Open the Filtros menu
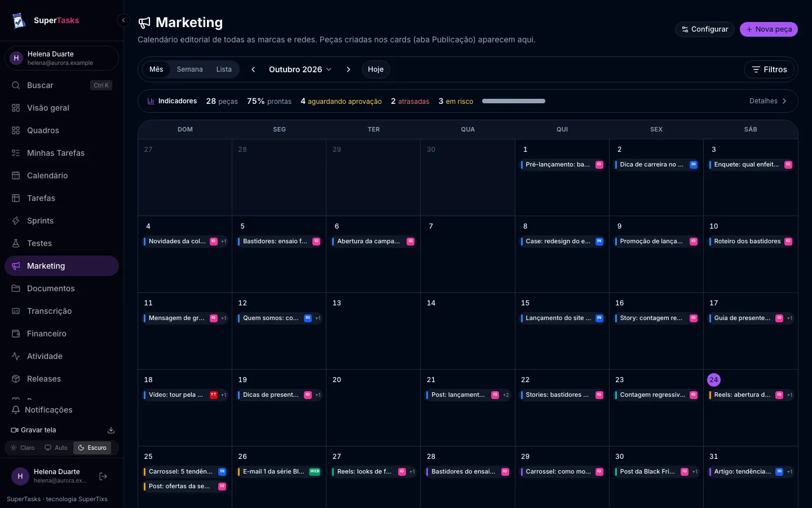This screenshot has width=812, height=508. pyautogui.click(x=769, y=69)
